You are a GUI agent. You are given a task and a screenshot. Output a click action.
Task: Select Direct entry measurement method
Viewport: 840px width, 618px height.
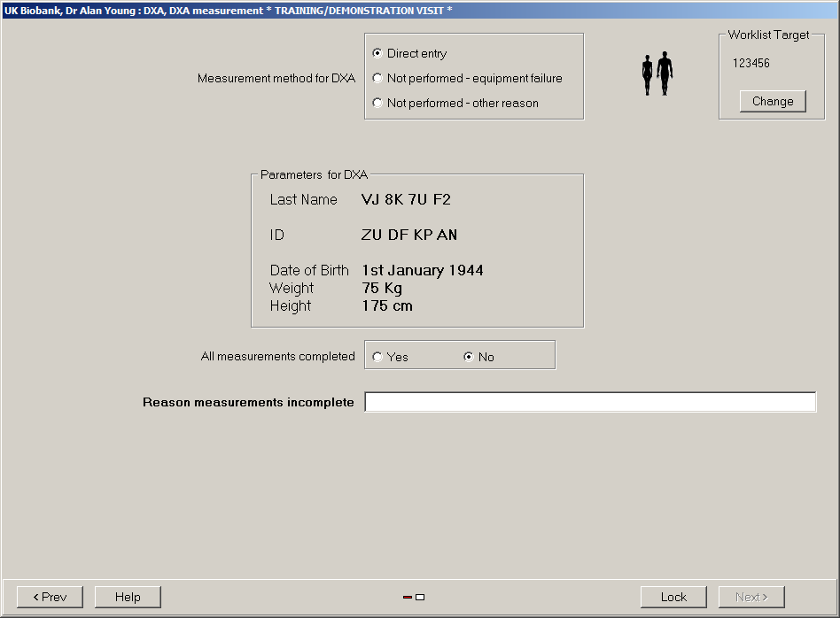378,54
